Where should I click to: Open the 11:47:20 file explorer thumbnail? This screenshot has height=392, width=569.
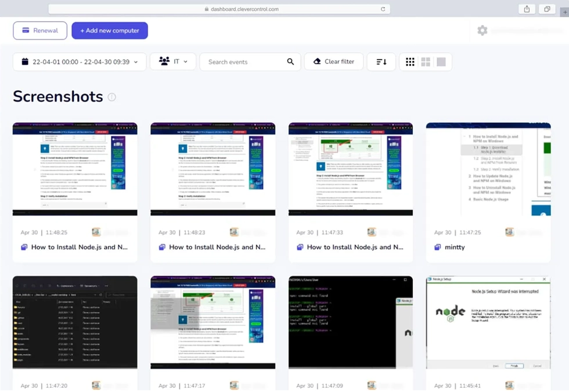tap(75, 322)
